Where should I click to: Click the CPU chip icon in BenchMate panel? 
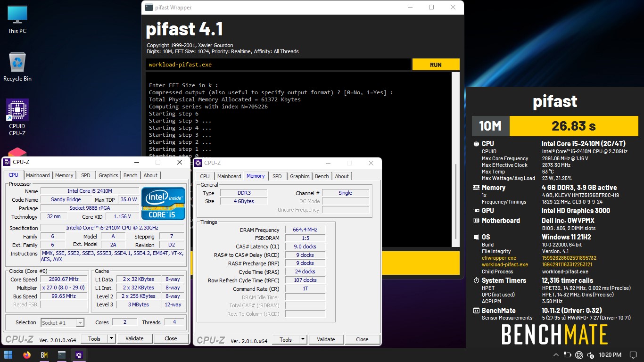point(476,144)
